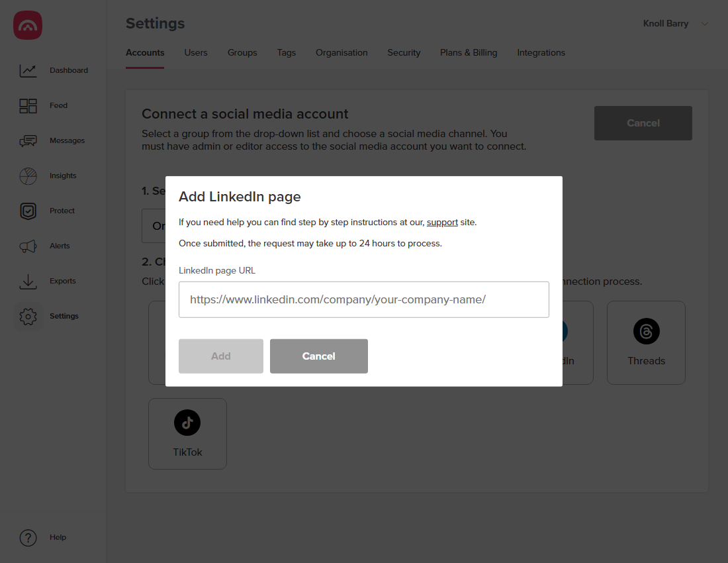Click the red app logo icon
The image size is (728, 563).
click(28, 25)
